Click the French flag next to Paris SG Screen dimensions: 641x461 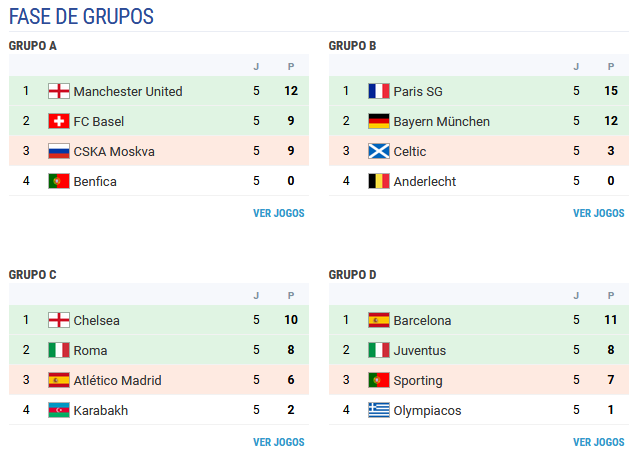pyautogui.click(x=379, y=91)
